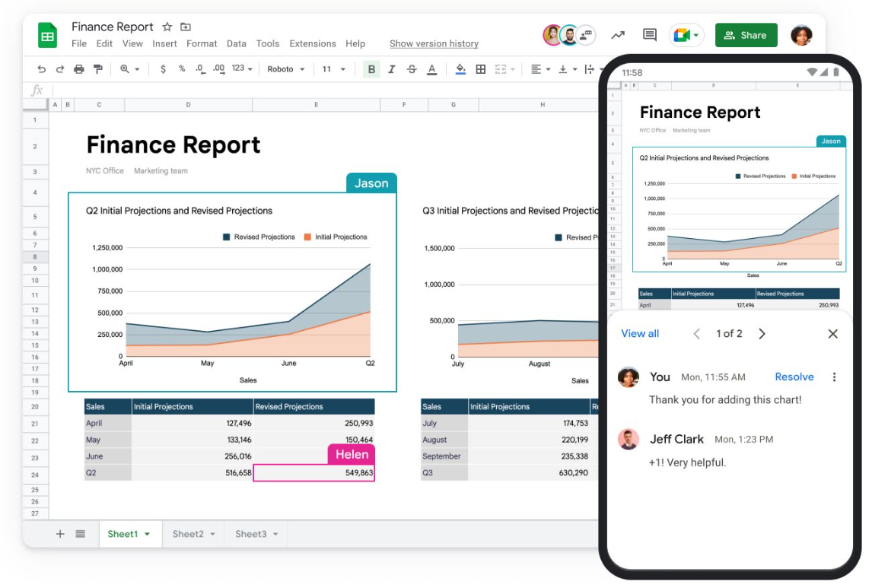Apply currency format with the dollar icon
Screen dimensions: 888x588
[x=163, y=68]
